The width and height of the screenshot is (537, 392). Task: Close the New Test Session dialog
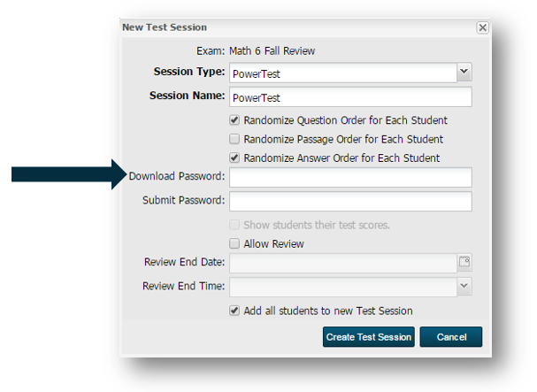tap(482, 27)
